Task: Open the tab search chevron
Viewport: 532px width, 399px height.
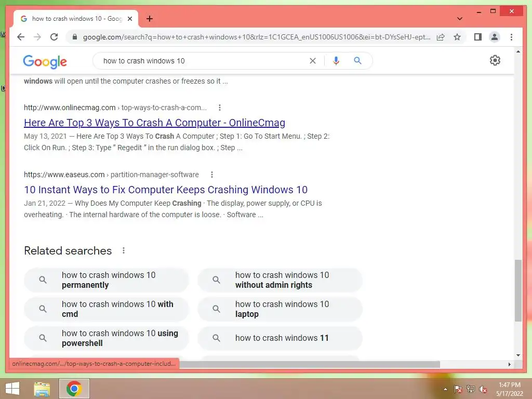Action: 460,19
